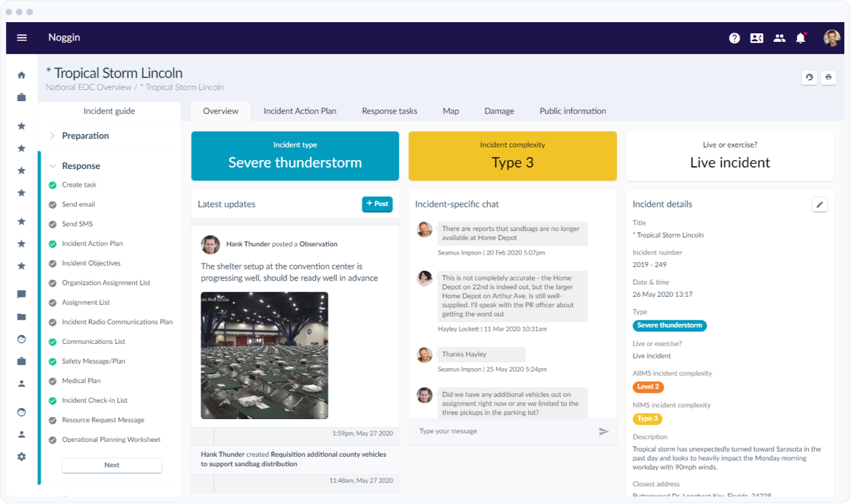
Task: Open the help icon in the top bar
Action: coord(734,38)
